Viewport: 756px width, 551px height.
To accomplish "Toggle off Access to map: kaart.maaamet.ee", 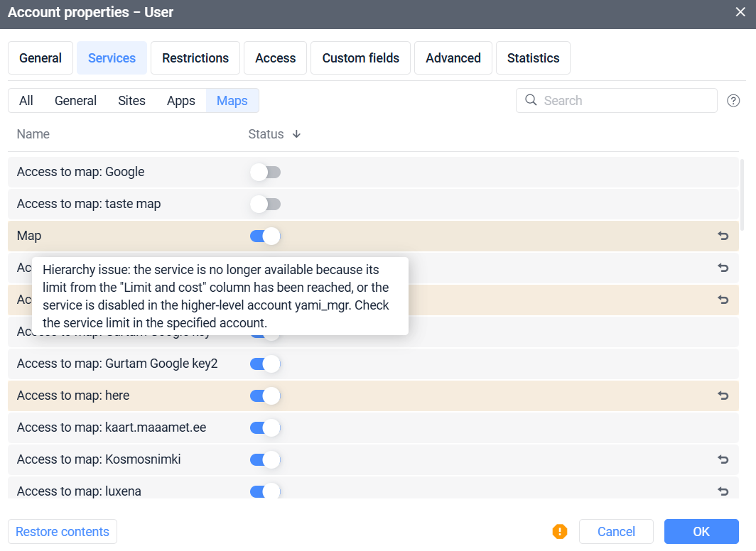I will (265, 427).
